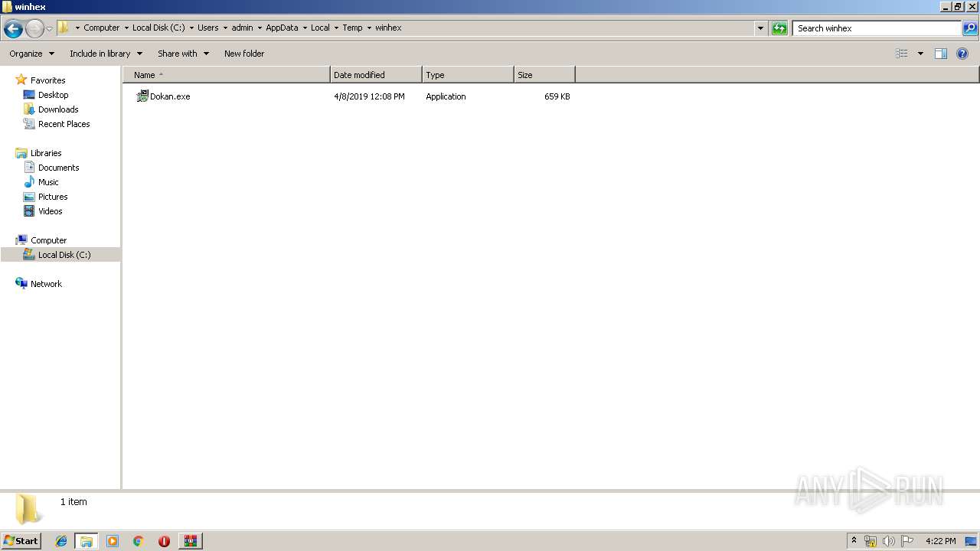
Task: Open the Videos library
Action: (51, 211)
